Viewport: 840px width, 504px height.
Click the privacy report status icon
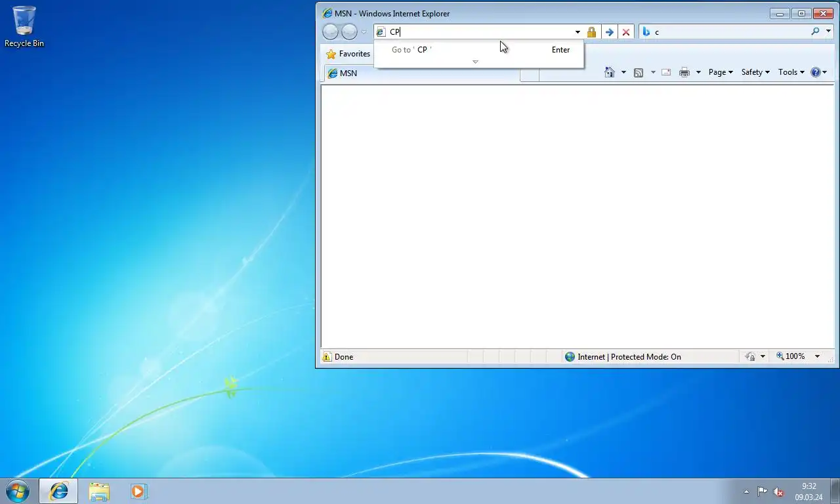coord(750,356)
